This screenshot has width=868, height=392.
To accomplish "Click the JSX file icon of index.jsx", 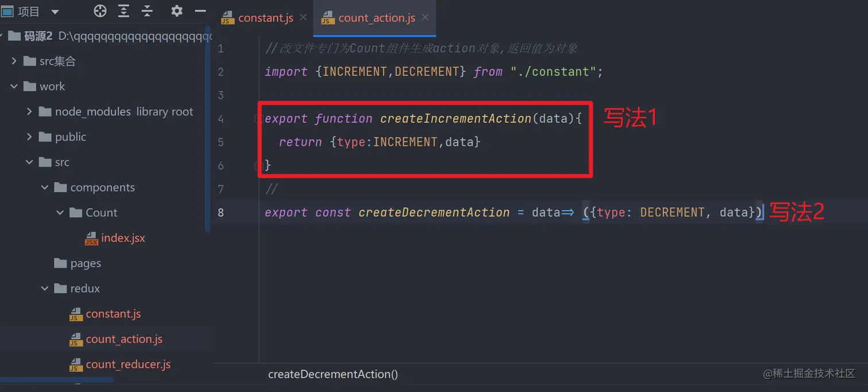I will (91, 238).
